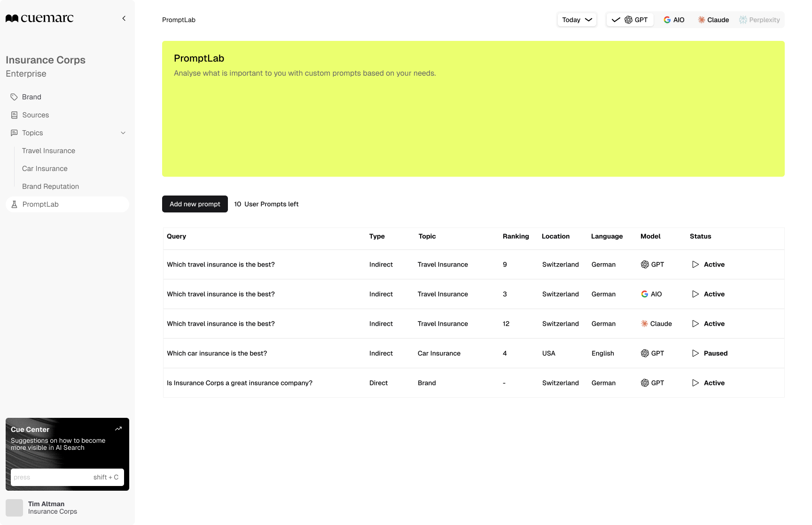Click the Status column header

700,236
